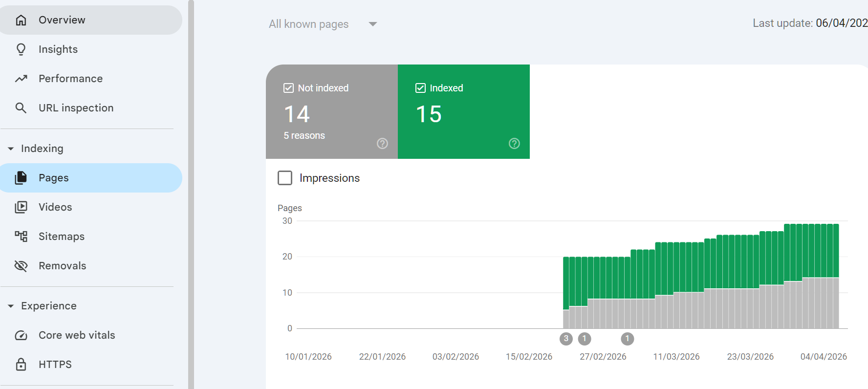
Task: Click the Core web vitals gauge icon
Action: click(21, 335)
